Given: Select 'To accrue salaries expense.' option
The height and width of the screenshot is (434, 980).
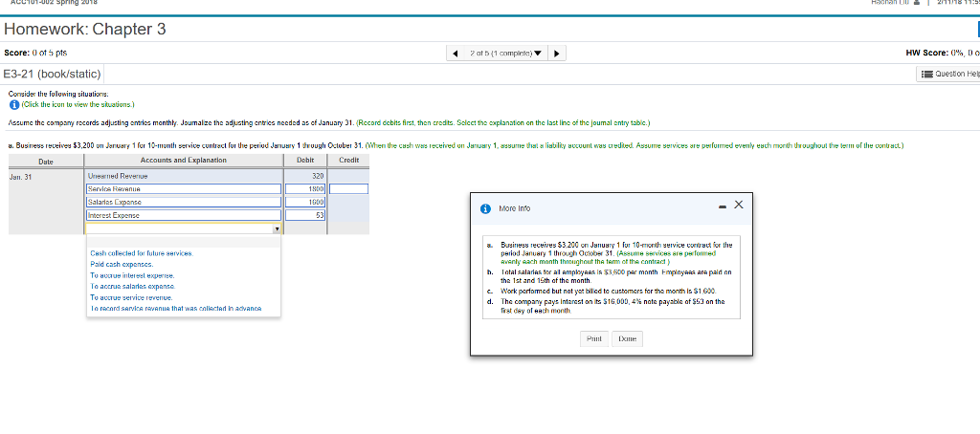Looking at the screenshot, I should (132, 287).
